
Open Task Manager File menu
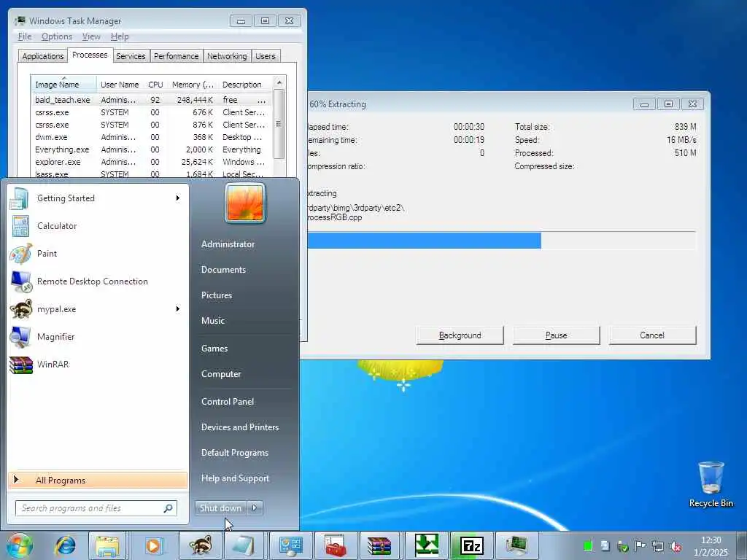[x=25, y=36]
